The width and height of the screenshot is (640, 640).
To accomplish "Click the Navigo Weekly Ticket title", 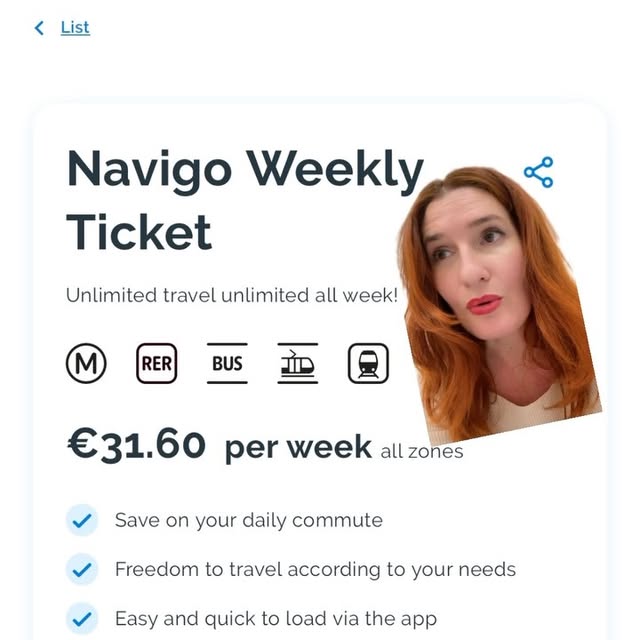I will coord(245,200).
